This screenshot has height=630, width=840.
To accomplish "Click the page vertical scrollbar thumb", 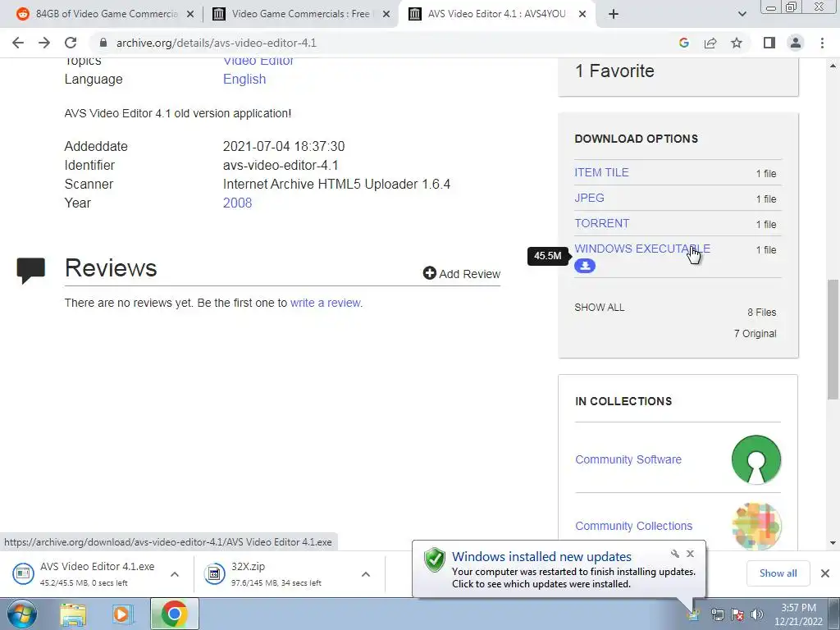I will click(833, 339).
